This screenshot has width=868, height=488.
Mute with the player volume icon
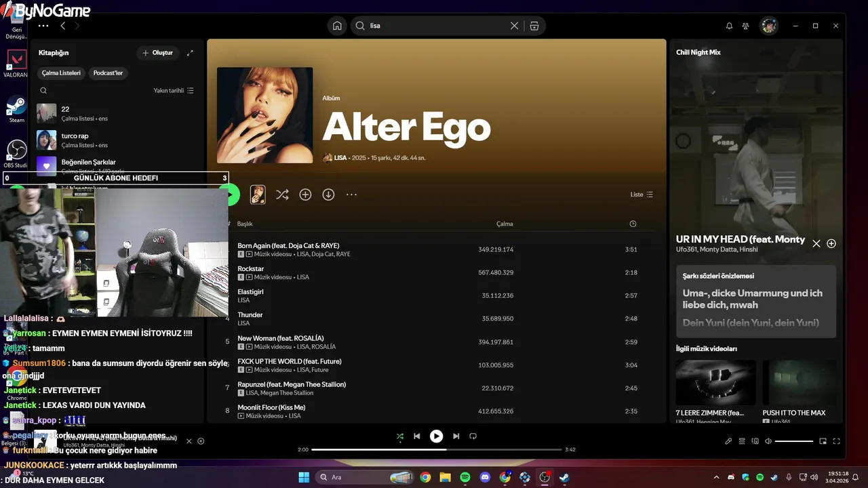[768, 441]
